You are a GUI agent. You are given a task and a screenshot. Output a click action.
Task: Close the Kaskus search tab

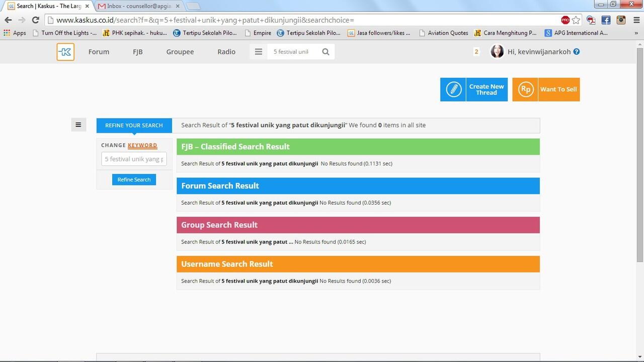tap(87, 6)
